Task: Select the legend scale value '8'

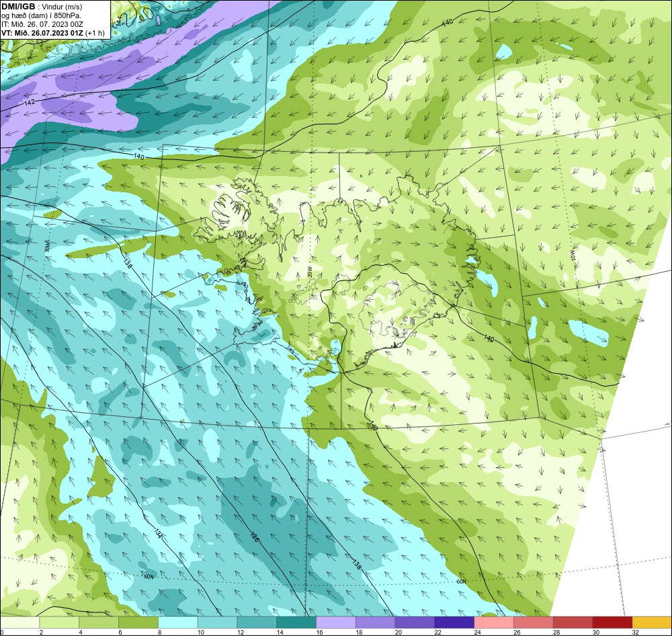Action: click(159, 632)
